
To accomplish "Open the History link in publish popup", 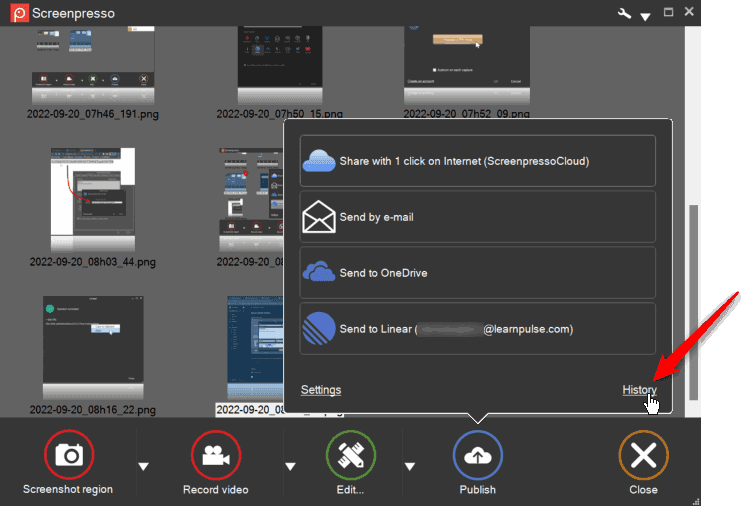I will click(x=639, y=390).
